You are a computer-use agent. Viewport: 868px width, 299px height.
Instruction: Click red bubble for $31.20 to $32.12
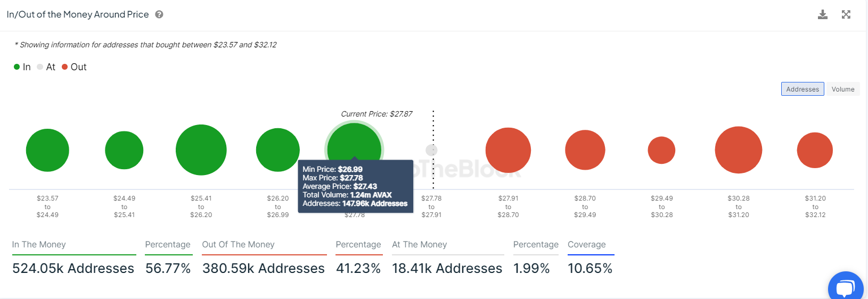815,150
